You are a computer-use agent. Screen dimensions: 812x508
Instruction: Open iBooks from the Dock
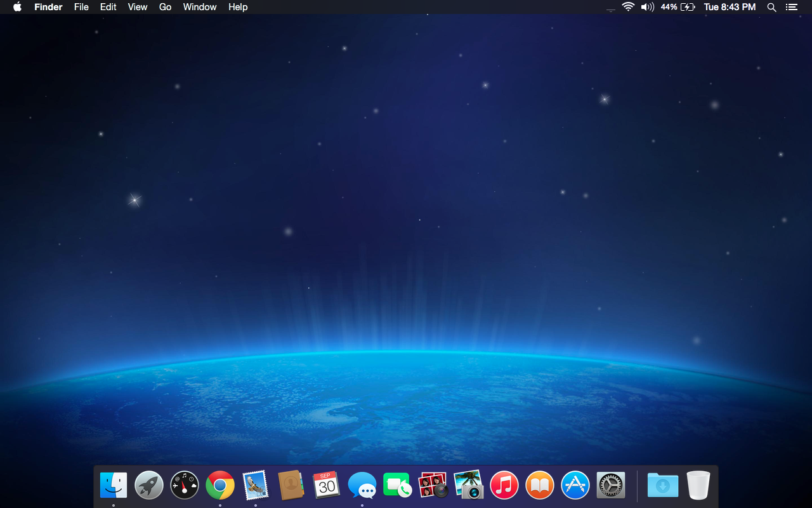click(x=540, y=486)
